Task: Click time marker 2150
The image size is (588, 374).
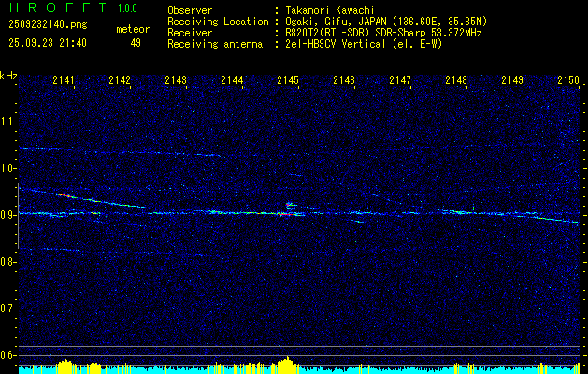Action: point(568,79)
